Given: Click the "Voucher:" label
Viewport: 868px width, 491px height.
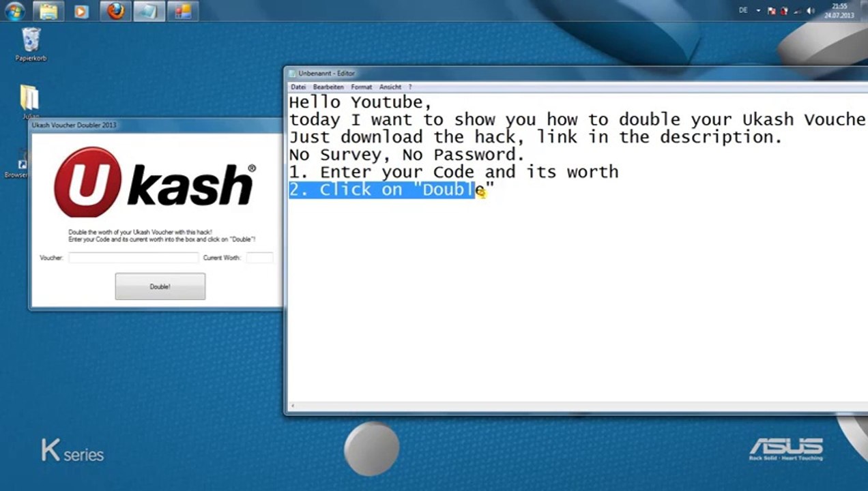Looking at the screenshot, I should pyautogui.click(x=52, y=258).
